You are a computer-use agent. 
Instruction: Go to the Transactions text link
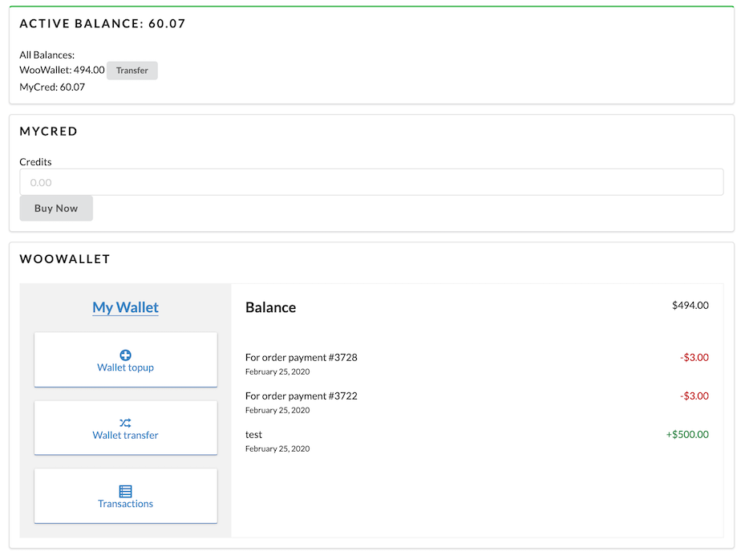[x=125, y=504]
